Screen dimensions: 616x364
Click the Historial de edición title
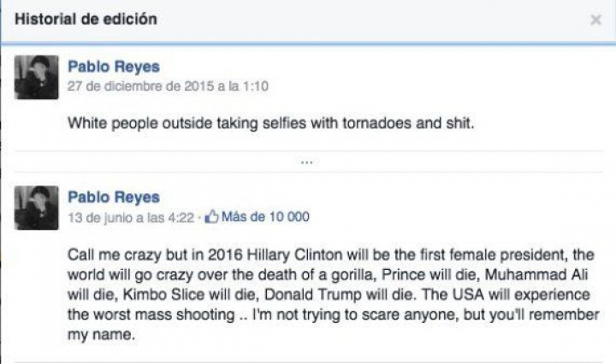tap(85, 20)
